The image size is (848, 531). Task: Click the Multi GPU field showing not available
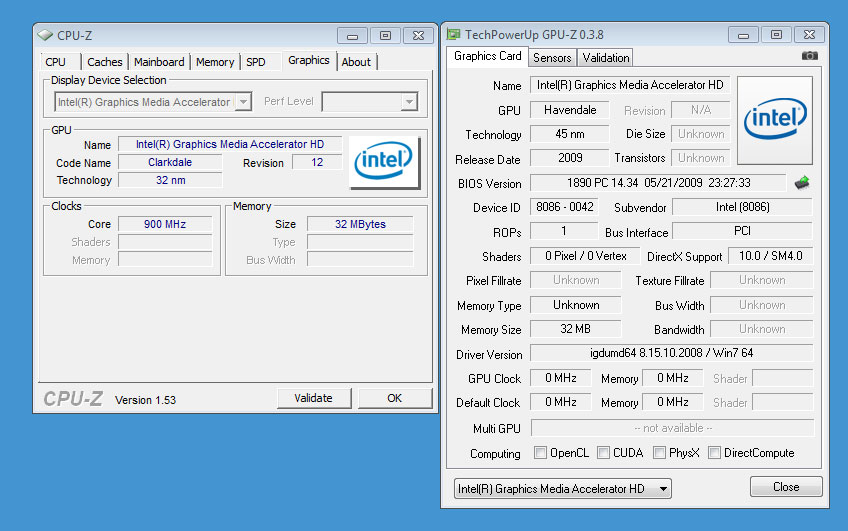click(673, 428)
